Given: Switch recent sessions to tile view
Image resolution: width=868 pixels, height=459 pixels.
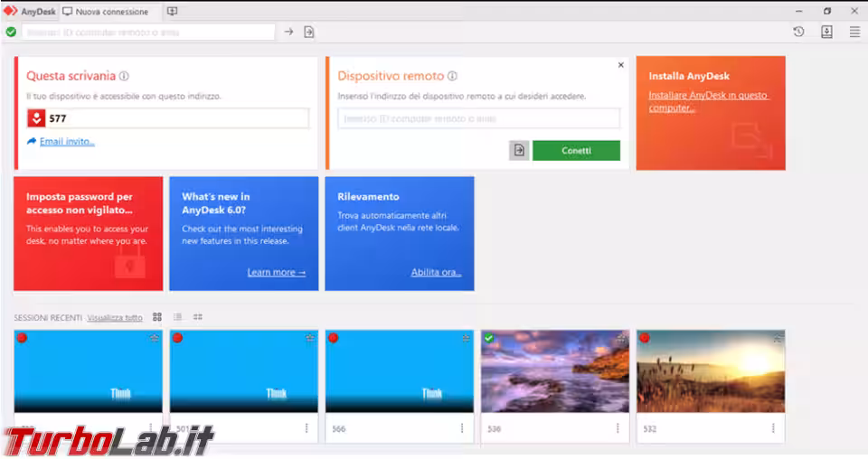Looking at the screenshot, I should tap(157, 317).
